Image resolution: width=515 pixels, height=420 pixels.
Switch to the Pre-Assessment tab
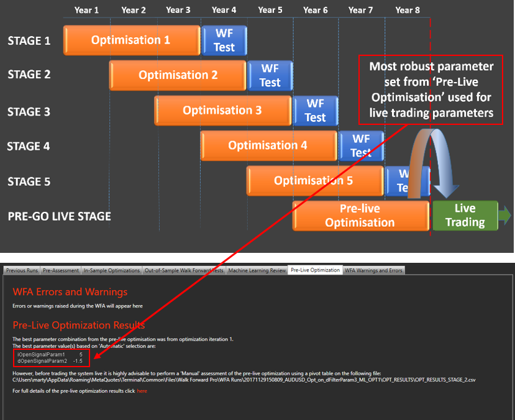61,270
